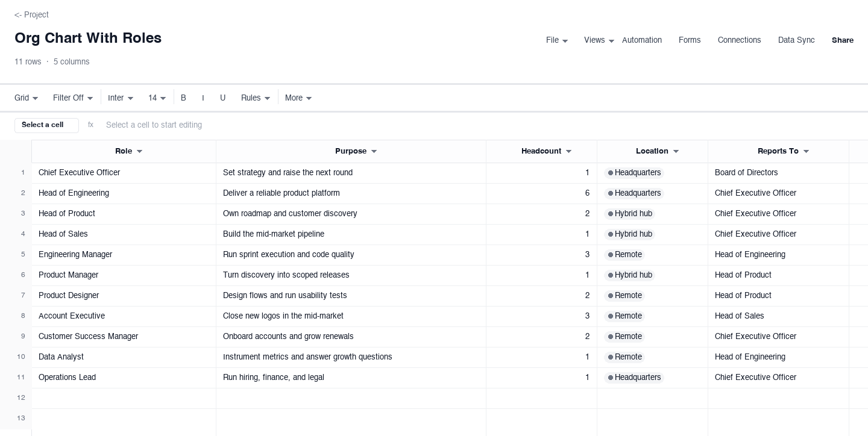
Task: Select the Customer Success Manager cell
Action: pyautogui.click(x=124, y=337)
